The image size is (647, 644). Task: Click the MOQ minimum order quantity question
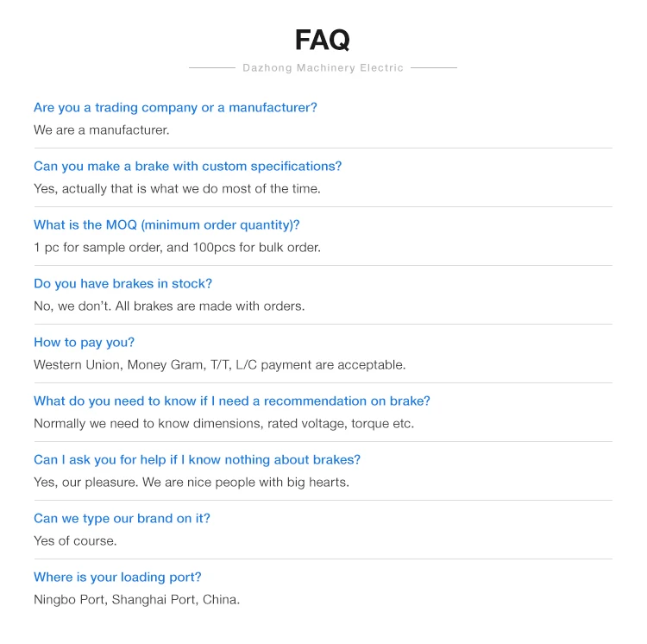click(166, 225)
